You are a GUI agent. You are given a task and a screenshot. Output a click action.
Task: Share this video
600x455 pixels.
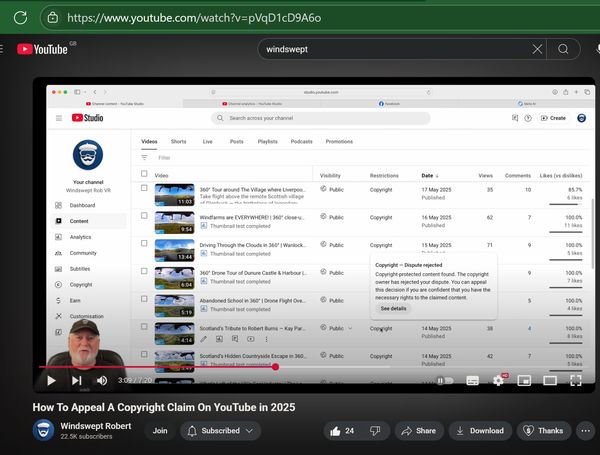419,431
